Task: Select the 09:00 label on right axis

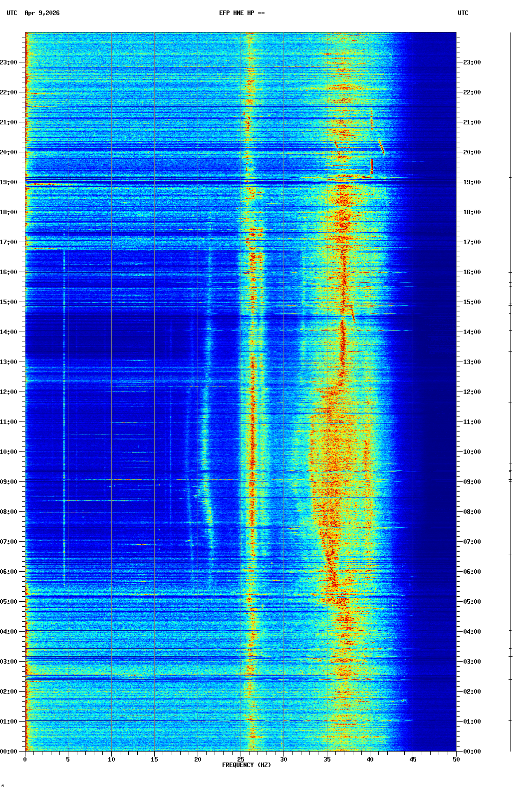Action: [x=472, y=482]
